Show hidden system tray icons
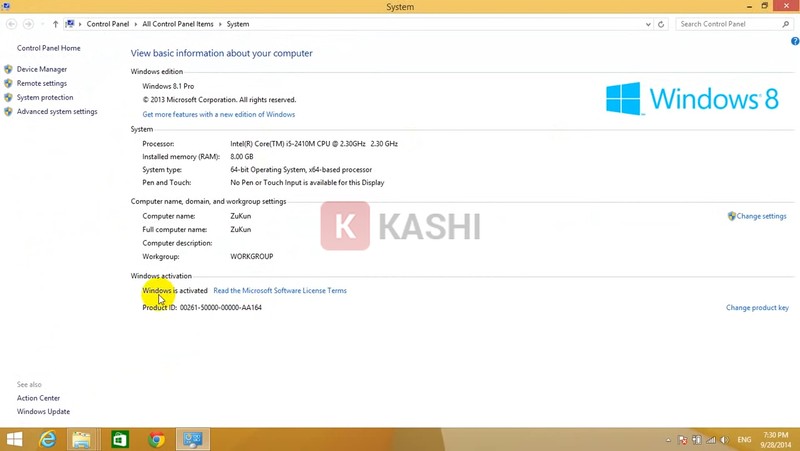This screenshot has width=800, height=451. (x=668, y=440)
